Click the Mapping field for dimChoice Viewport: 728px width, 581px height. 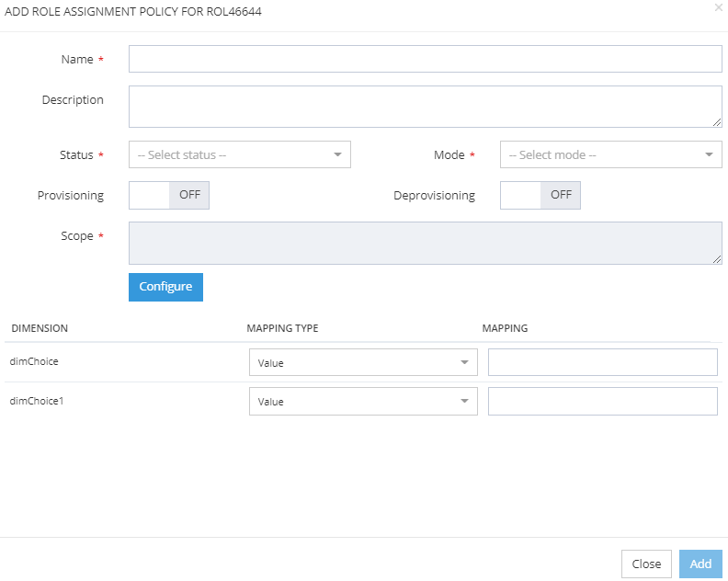pyautogui.click(x=602, y=362)
